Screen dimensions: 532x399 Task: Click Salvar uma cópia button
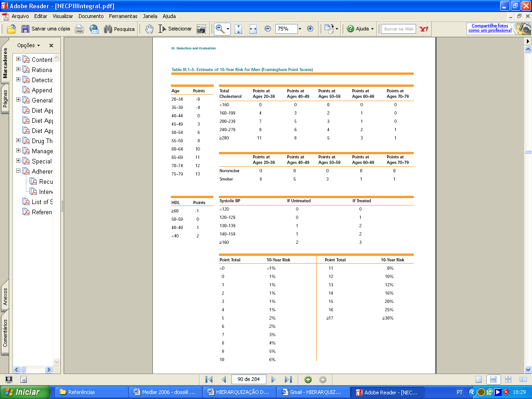coord(46,29)
